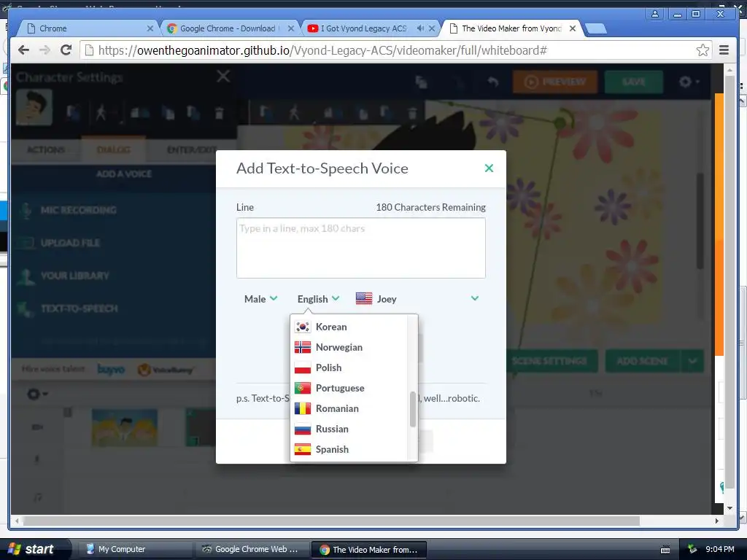Choose UPLOAD FILE option
747x560 pixels.
pos(71,243)
